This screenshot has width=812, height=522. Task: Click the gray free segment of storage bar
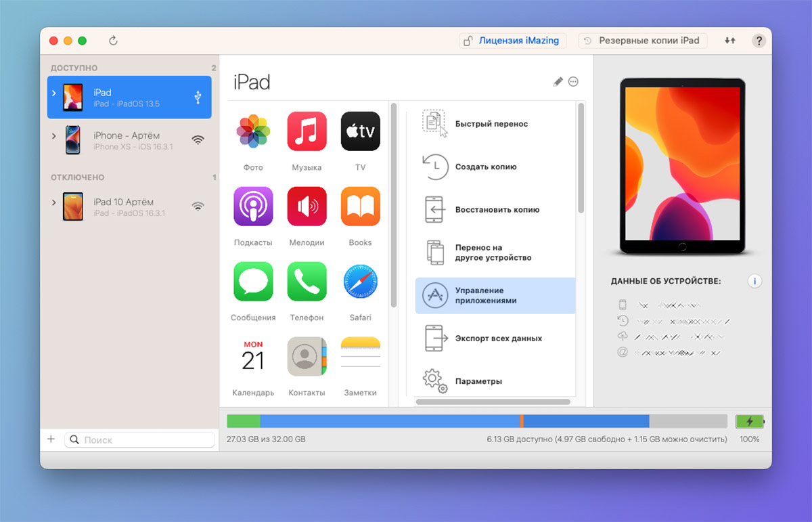click(688, 421)
